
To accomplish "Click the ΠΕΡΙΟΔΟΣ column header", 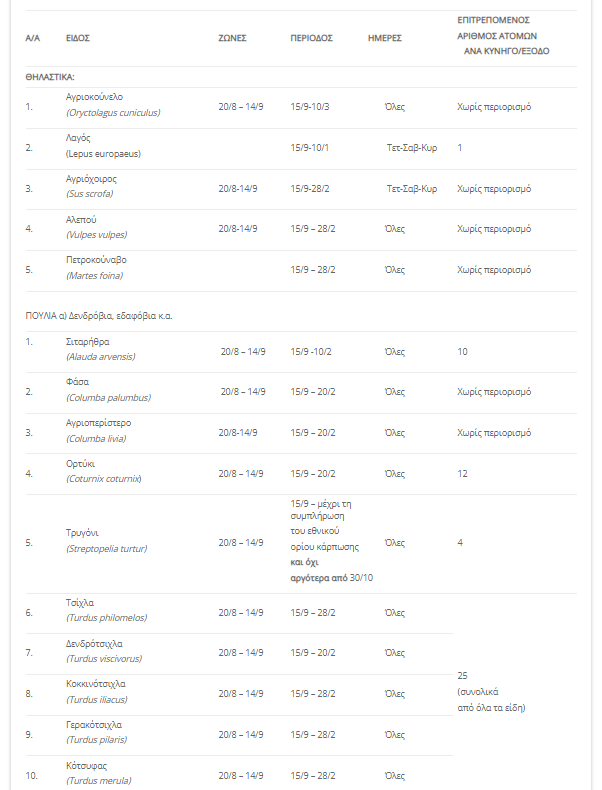I will click(311, 38).
